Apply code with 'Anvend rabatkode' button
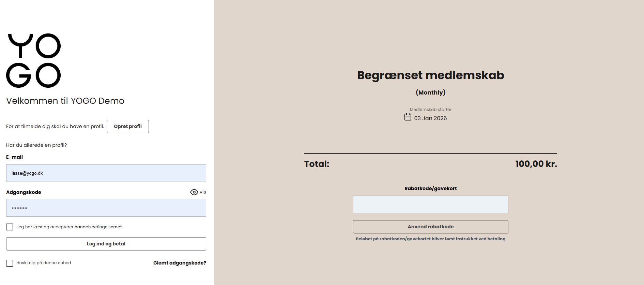Screen dimensions: 644x285 coord(430,227)
